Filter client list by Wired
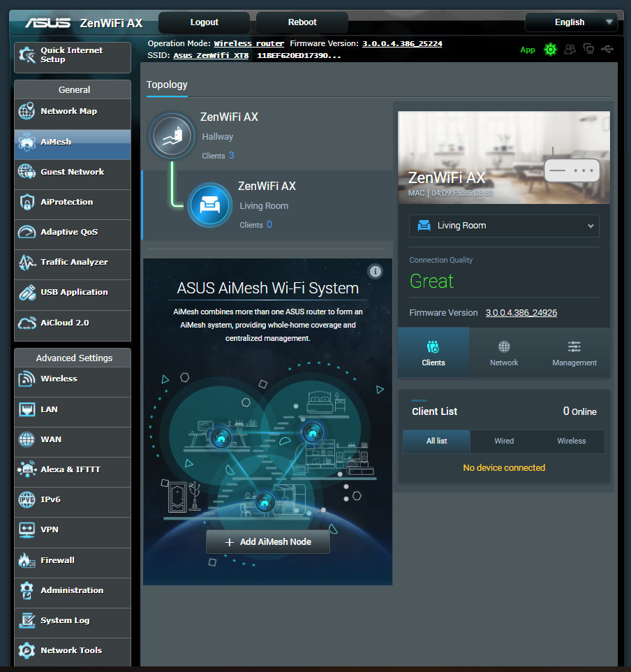Image resolution: width=631 pixels, height=672 pixels. (x=504, y=441)
